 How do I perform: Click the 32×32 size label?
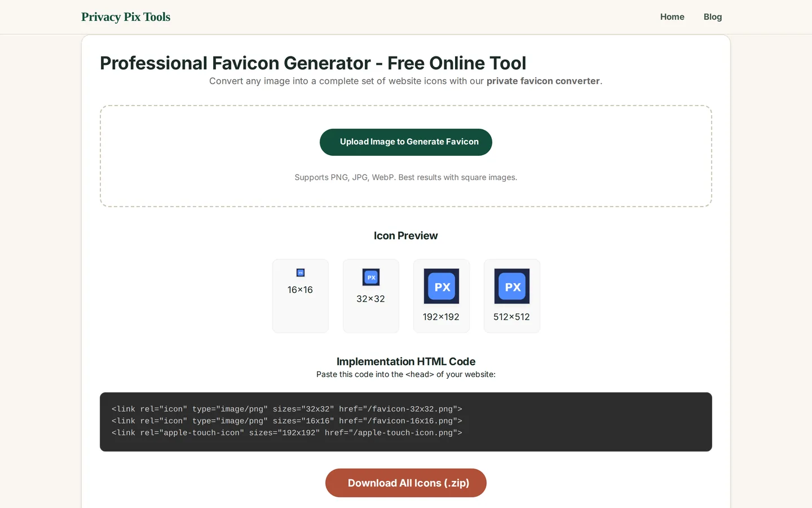pyautogui.click(x=370, y=299)
